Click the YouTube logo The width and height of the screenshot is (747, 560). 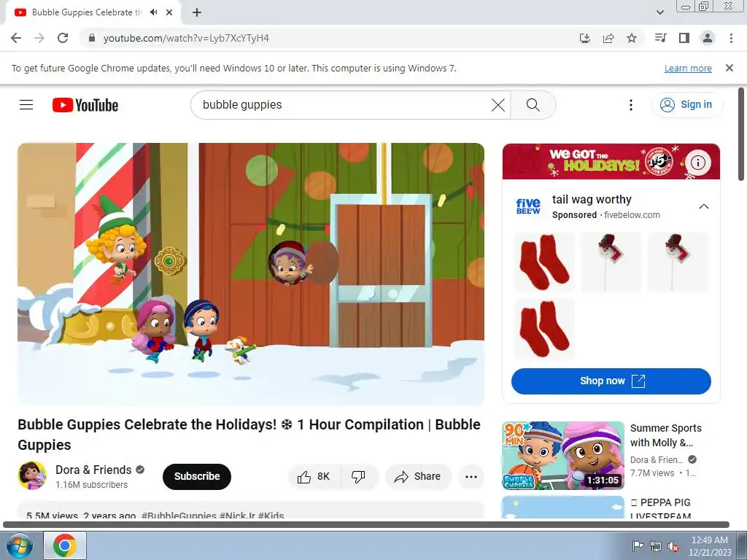pos(85,105)
